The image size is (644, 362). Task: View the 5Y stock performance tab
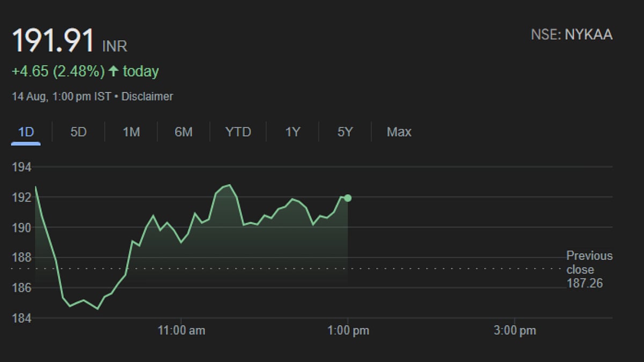pos(344,132)
